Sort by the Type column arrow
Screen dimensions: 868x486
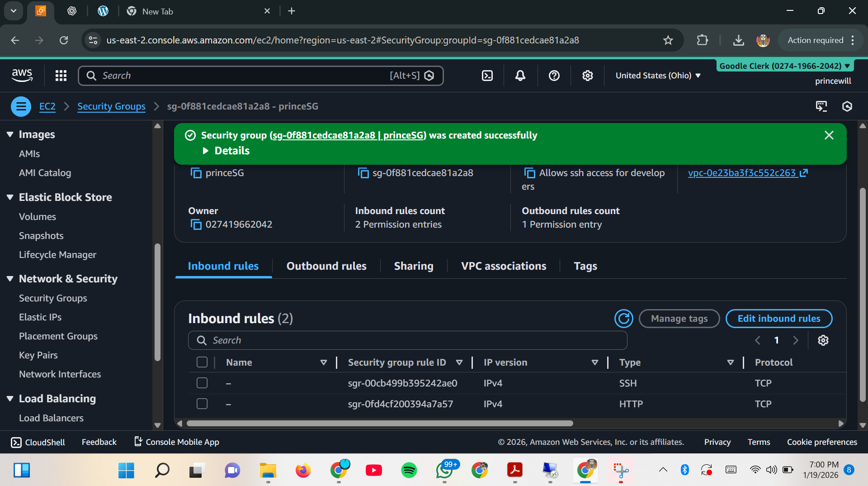tap(731, 362)
